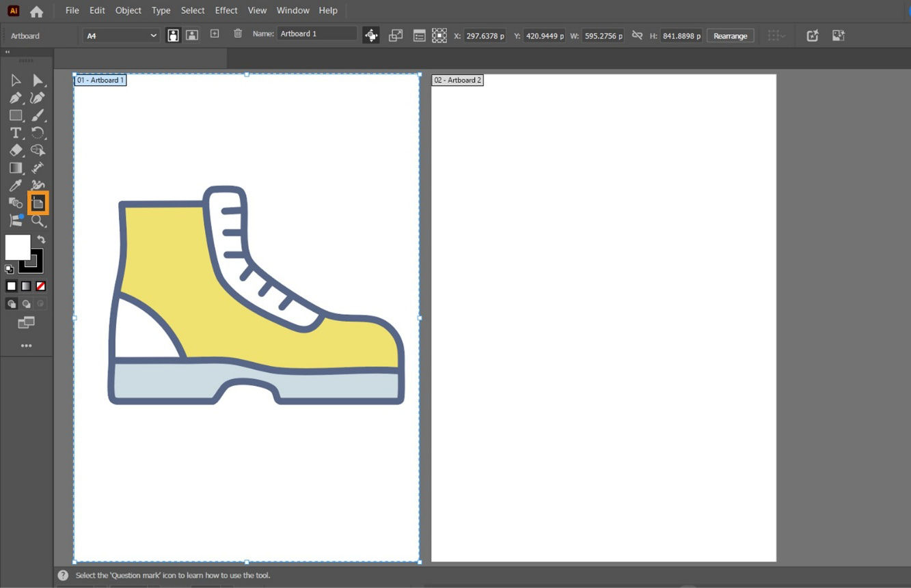Delete the artboard using the trash icon
Screen dimensions: 911x588
(237, 35)
